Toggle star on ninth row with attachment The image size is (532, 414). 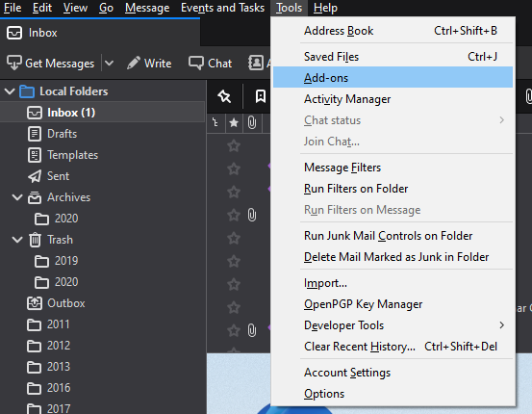pyautogui.click(x=234, y=330)
